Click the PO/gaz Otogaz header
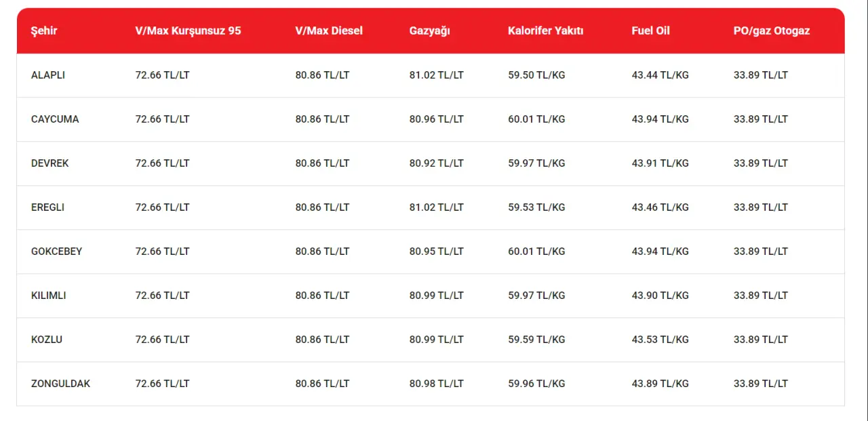Viewport: 868px width, 421px height. coord(772,31)
